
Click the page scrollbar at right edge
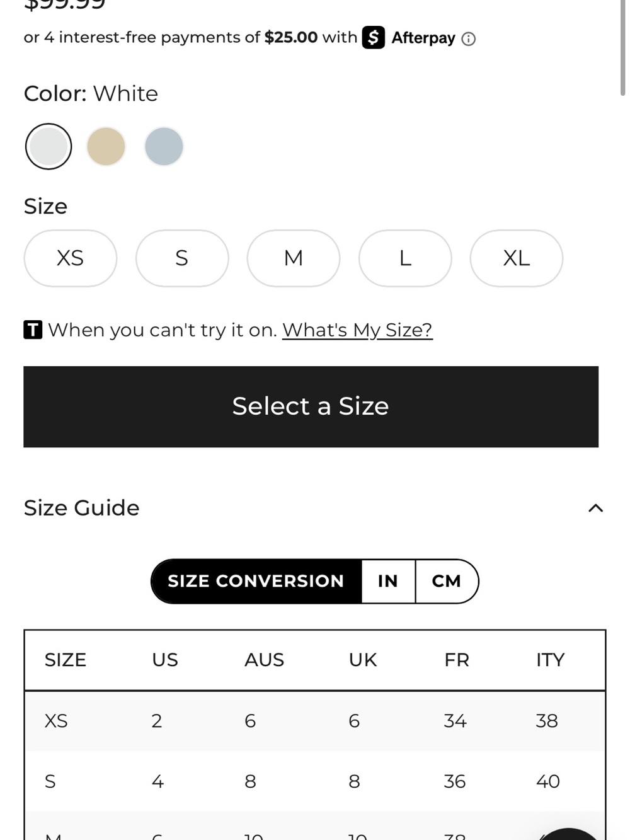pyautogui.click(x=623, y=47)
